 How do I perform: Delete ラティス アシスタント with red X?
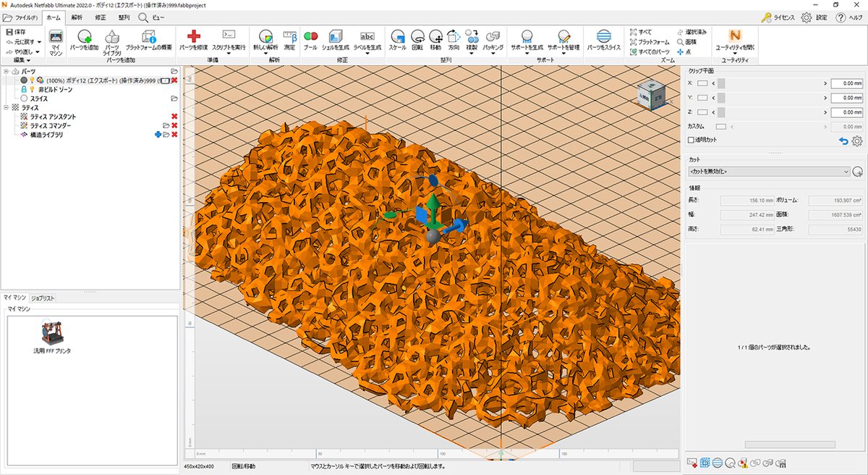click(x=174, y=116)
